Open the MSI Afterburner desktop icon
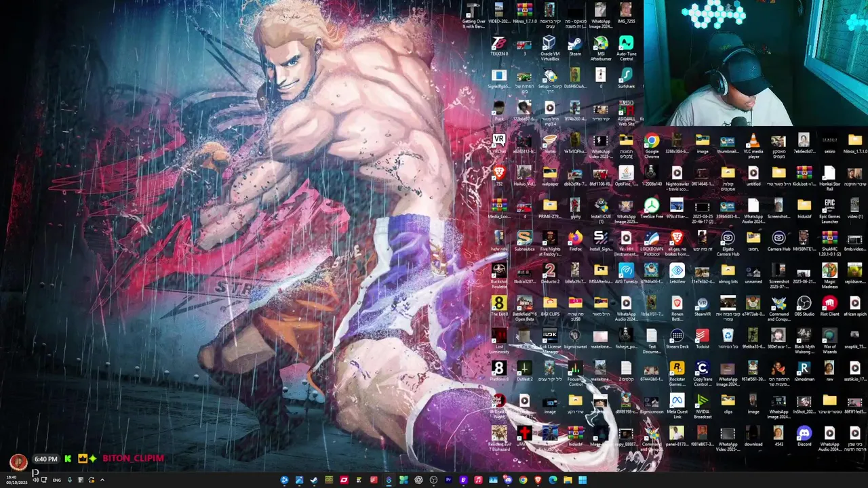The image size is (868, 488). pyautogui.click(x=601, y=49)
